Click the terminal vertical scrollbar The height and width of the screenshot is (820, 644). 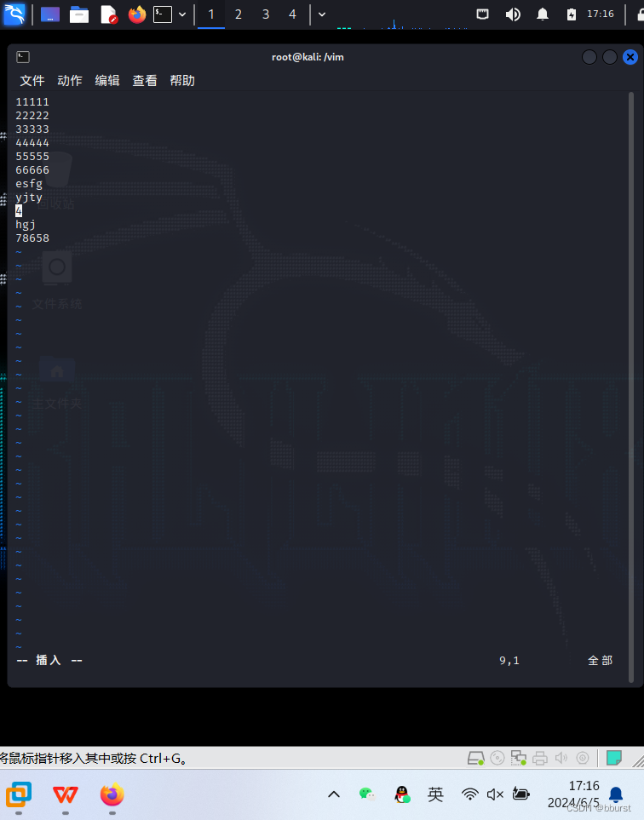pyautogui.click(x=631, y=387)
